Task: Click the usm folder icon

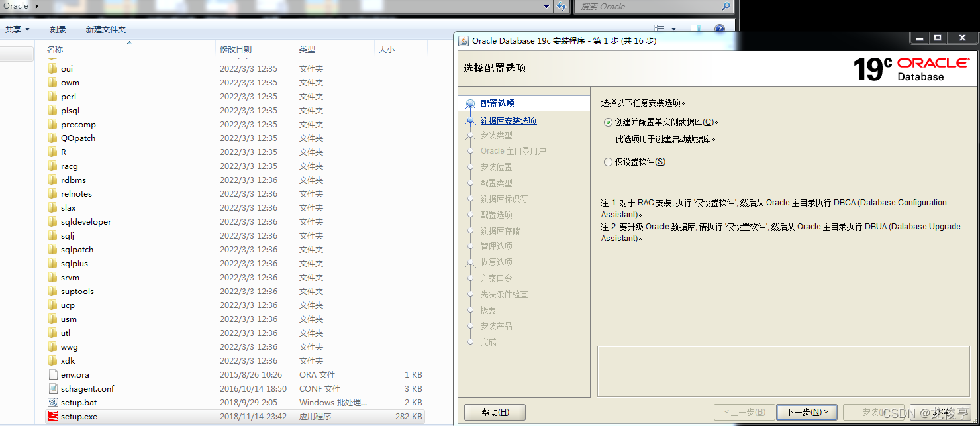Action: [53, 319]
